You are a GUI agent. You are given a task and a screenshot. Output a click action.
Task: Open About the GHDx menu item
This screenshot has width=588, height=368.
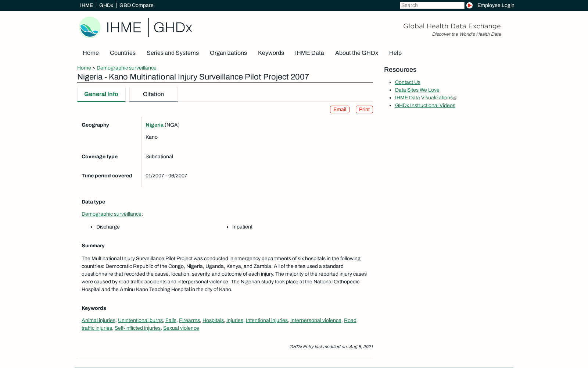(356, 53)
